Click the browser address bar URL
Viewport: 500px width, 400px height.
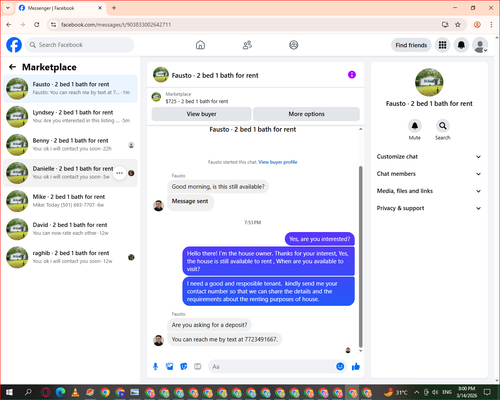[x=116, y=25]
